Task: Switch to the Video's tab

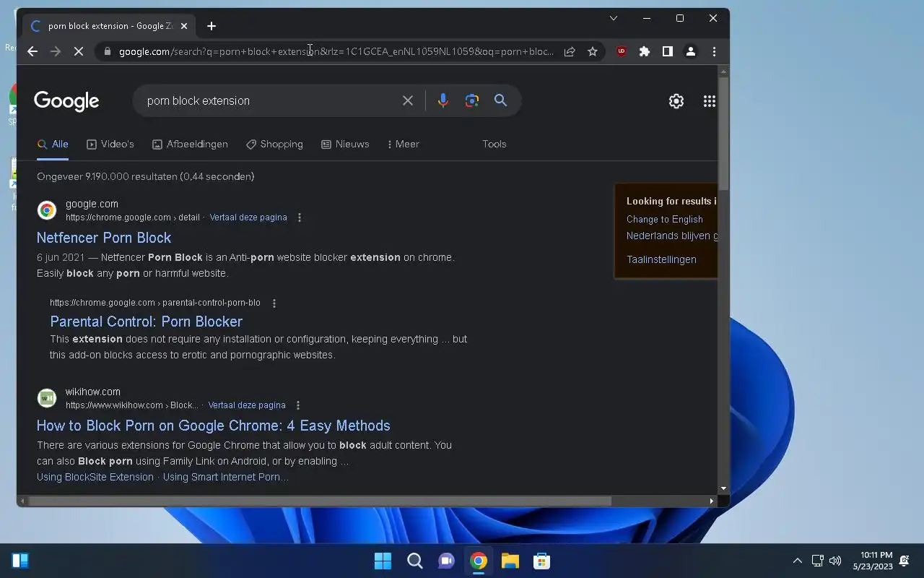Action: pyautogui.click(x=110, y=144)
